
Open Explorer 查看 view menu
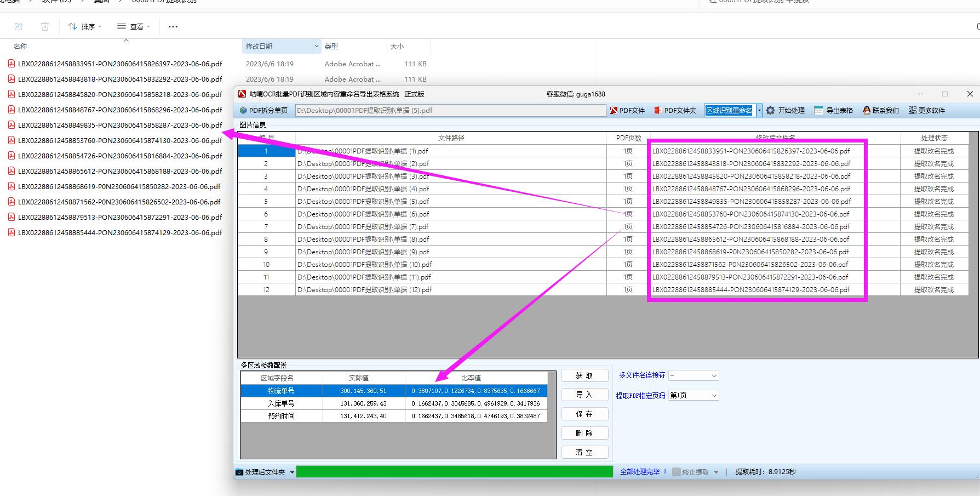(x=134, y=26)
